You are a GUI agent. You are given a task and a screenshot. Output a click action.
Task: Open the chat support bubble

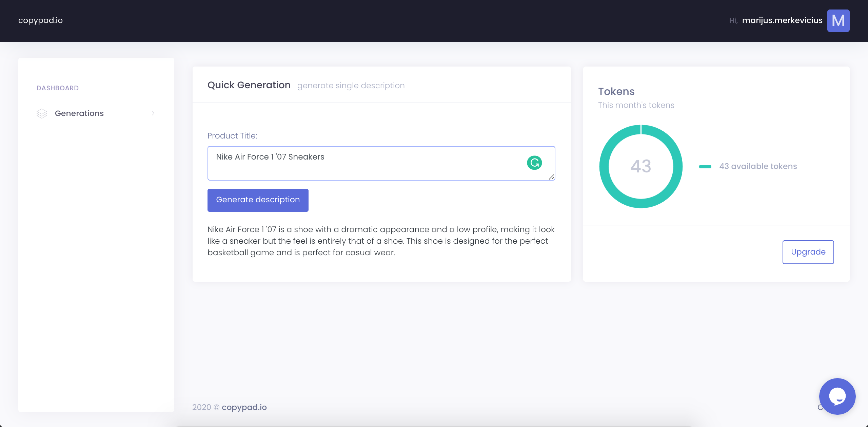pyautogui.click(x=837, y=396)
